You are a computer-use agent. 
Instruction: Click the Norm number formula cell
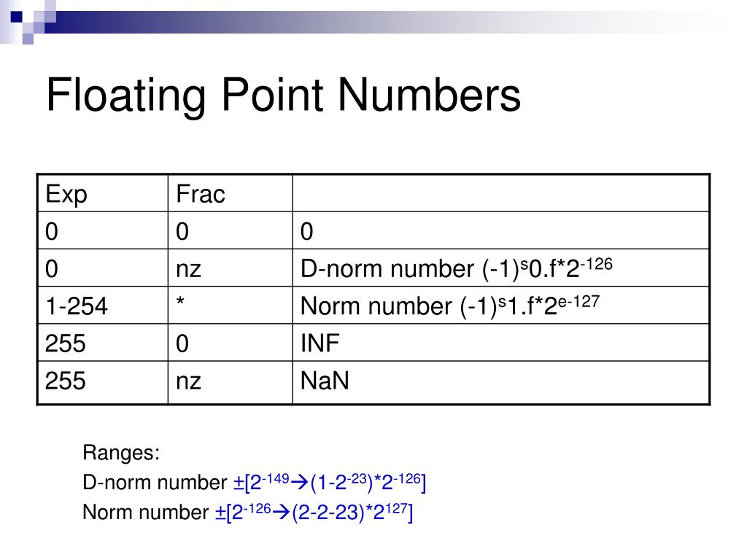point(500,306)
